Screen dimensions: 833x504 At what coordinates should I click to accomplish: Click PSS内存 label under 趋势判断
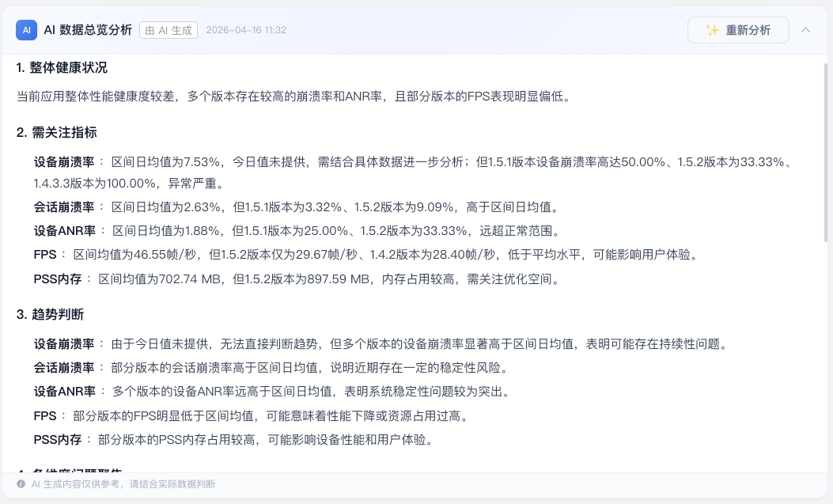coord(58,439)
